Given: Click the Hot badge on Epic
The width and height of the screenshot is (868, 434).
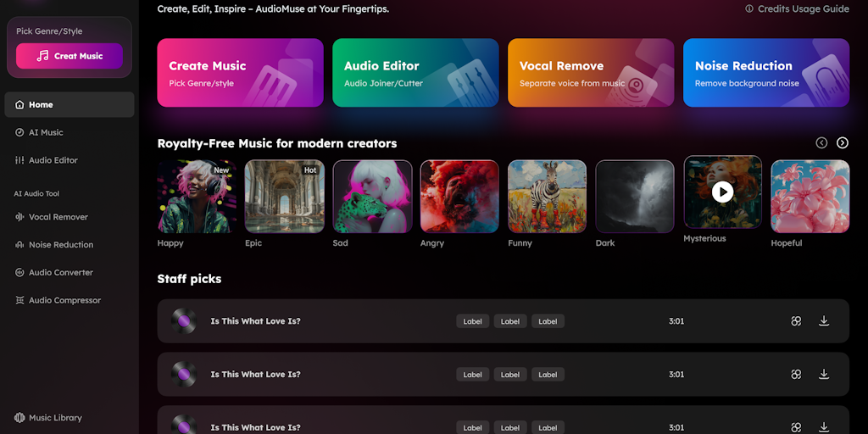Looking at the screenshot, I should tap(310, 170).
